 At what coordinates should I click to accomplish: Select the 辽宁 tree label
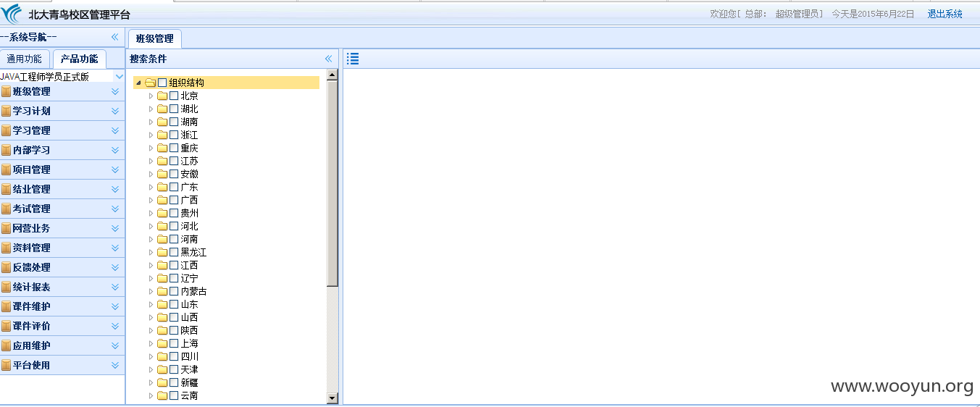pyautogui.click(x=189, y=278)
